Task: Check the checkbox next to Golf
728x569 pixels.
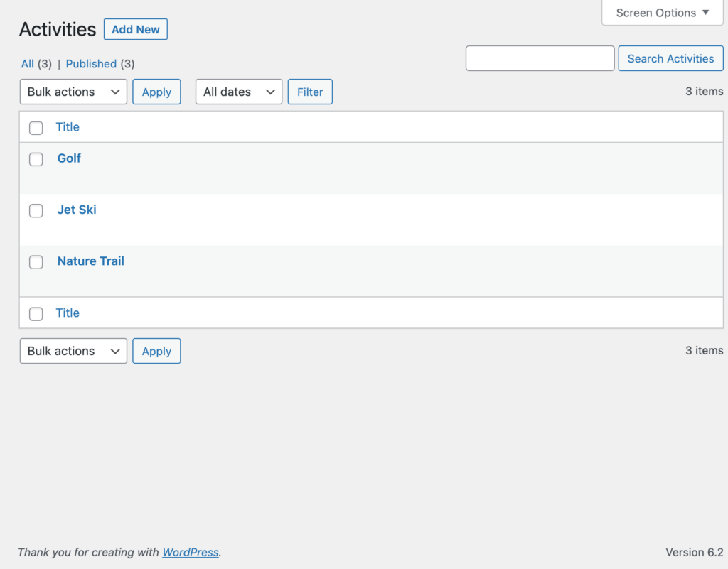Action: coord(36,159)
